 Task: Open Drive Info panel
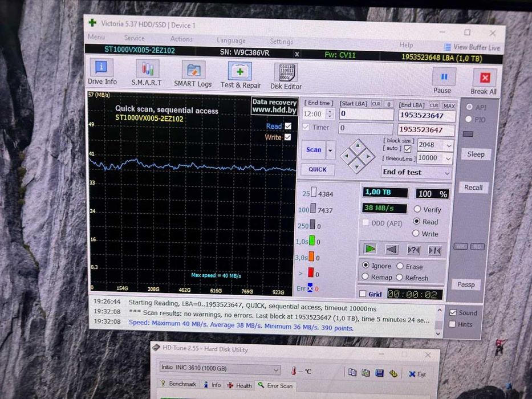pyautogui.click(x=102, y=72)
